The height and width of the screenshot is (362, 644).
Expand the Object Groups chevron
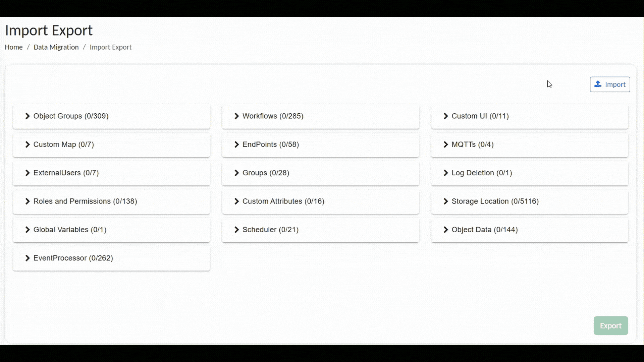tap(28, 116)
